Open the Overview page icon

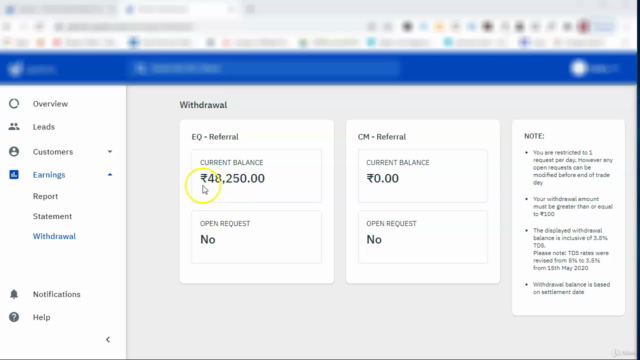tap(14, 104)
